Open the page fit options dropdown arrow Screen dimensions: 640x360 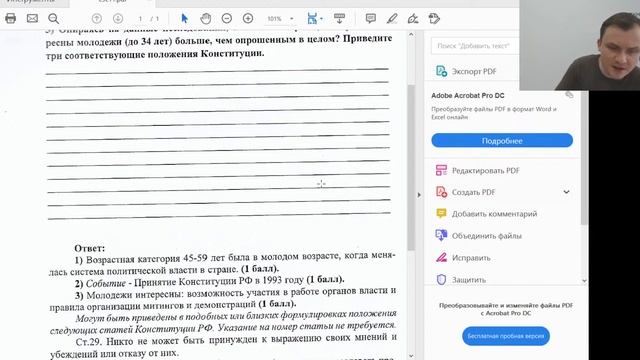point(322,19)
